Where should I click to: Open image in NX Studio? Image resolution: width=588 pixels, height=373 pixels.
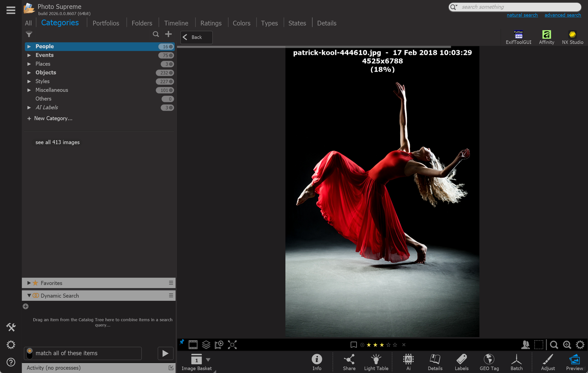(572, 37)
